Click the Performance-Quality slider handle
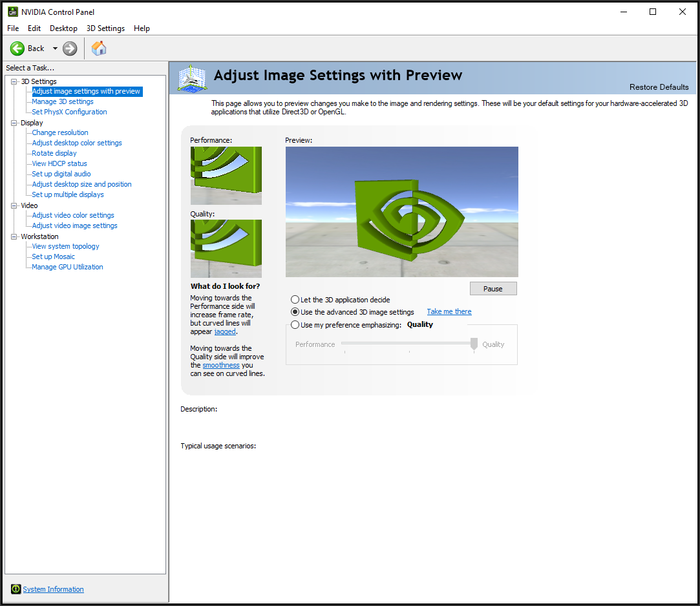Viewport: 700px width, 606px height. (474, 344)
